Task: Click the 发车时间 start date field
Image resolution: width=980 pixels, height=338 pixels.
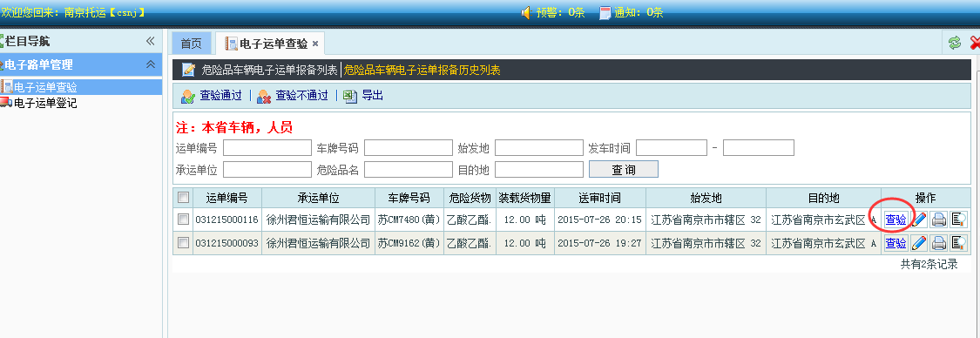Action: pos(672,148)
